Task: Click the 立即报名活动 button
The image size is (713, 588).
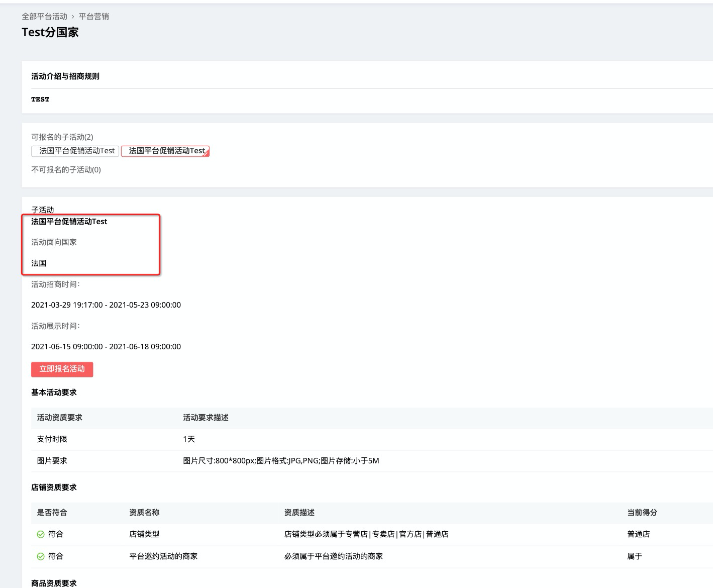Action: point(62,369)
